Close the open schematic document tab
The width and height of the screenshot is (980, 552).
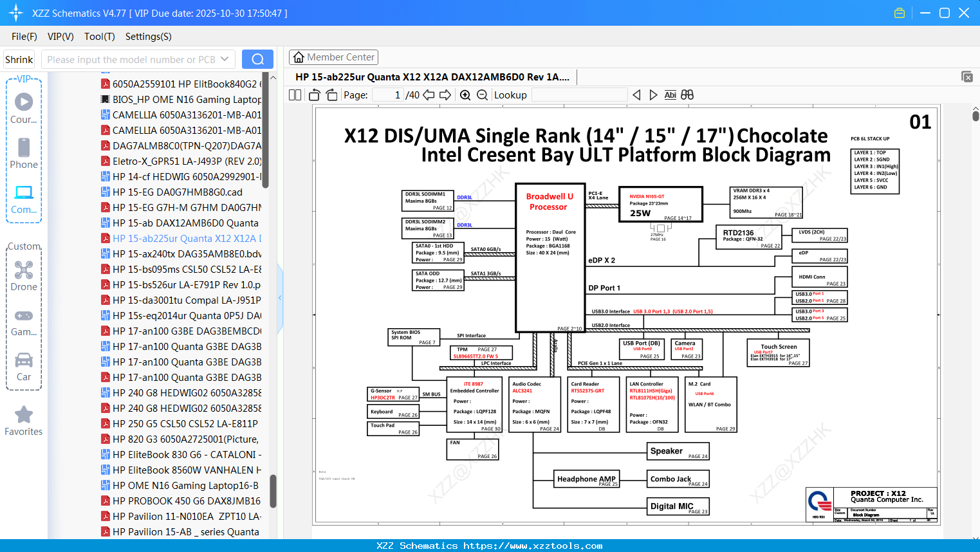click(x=967, y=77)
